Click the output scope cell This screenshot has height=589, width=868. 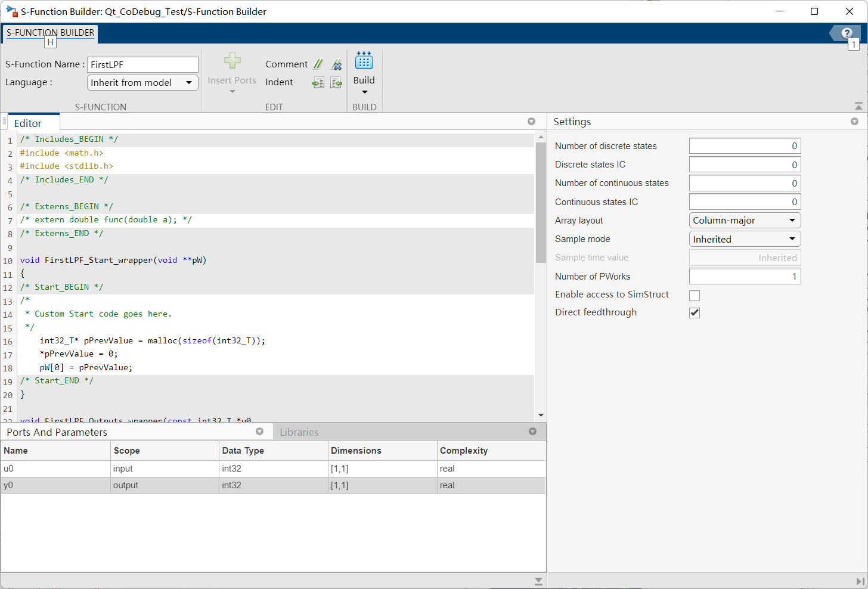pyautogui.click(x=165, y=485)
